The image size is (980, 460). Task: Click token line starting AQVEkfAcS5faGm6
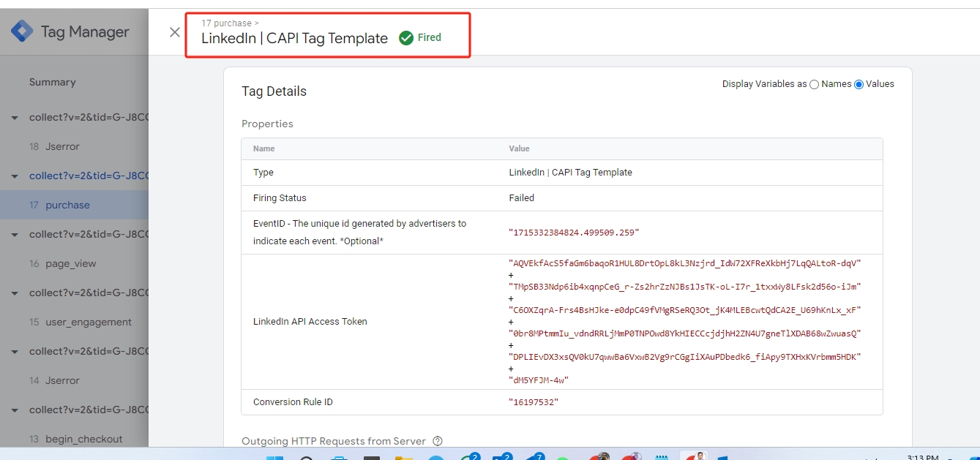tap(684, 263)
